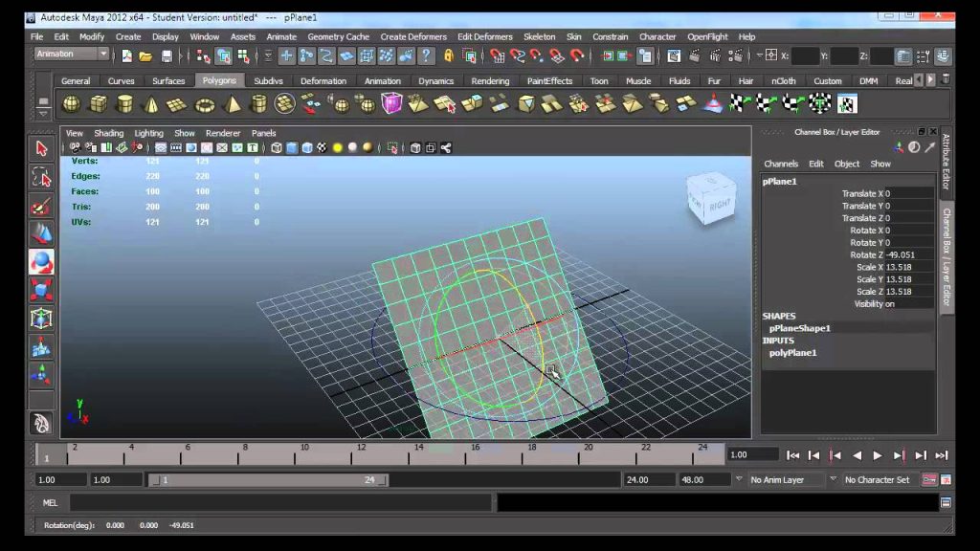The image size is (980, 551).
Task: Toggle the yellow use-all-lights sphere
Action: click(x=338, y=148)
